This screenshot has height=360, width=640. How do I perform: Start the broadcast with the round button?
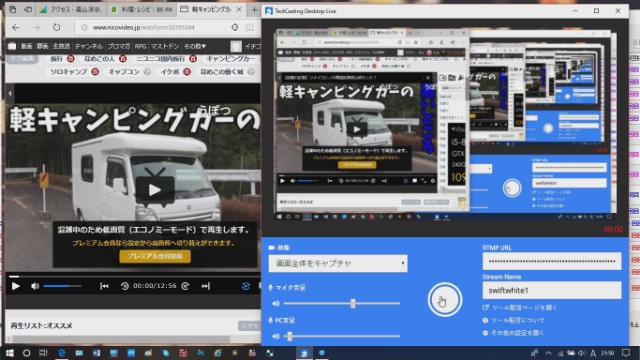[x=444, y=300]
